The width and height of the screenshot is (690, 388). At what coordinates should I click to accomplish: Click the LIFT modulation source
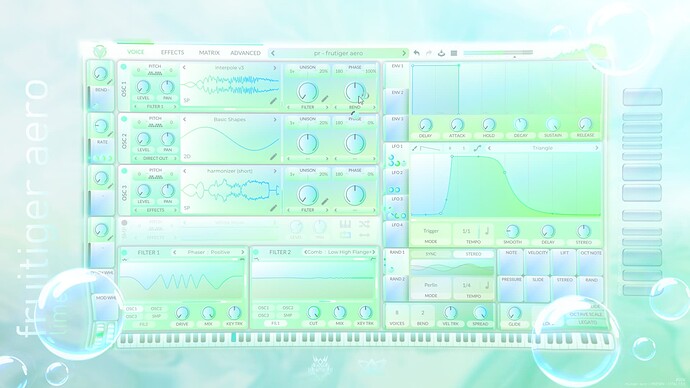tap(564, 262)
